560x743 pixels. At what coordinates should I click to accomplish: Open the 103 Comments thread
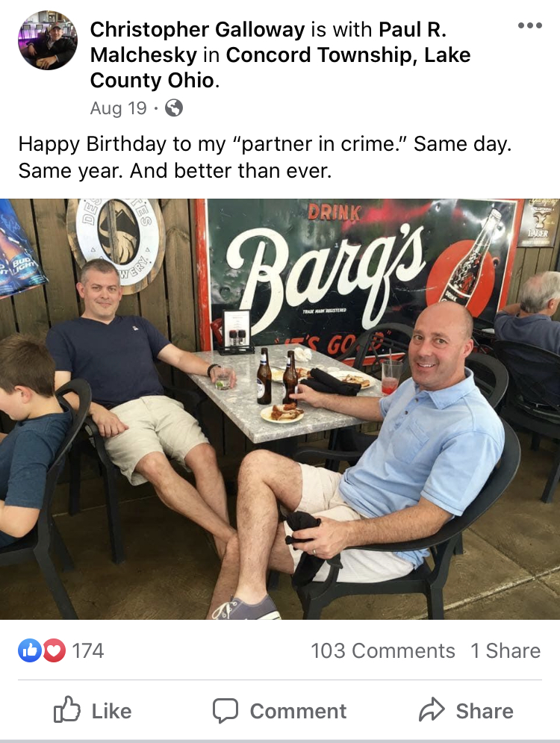click(383, 650)
